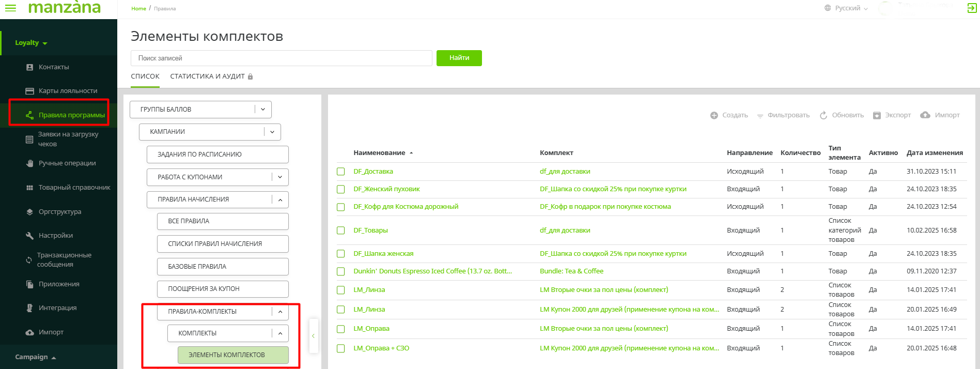Open the hamburger menu icon
This screenshot has width=980, height=369.
pos(10,8)
